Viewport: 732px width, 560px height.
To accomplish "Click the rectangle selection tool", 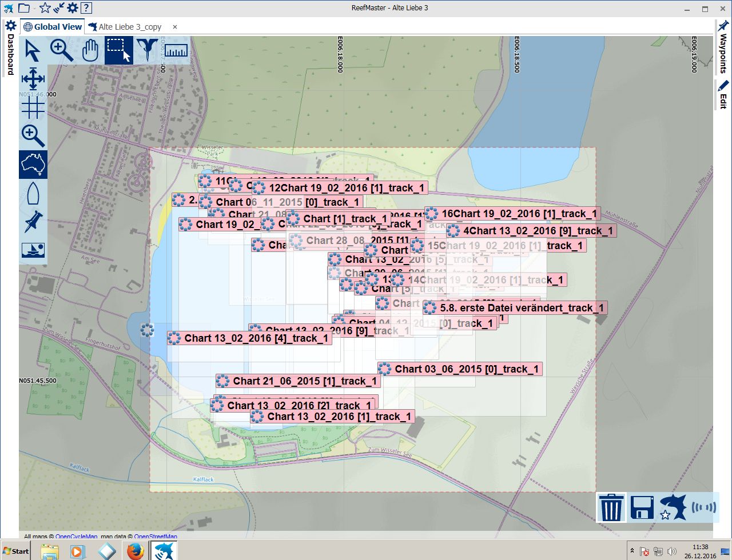I will click(x=119, y=51).
